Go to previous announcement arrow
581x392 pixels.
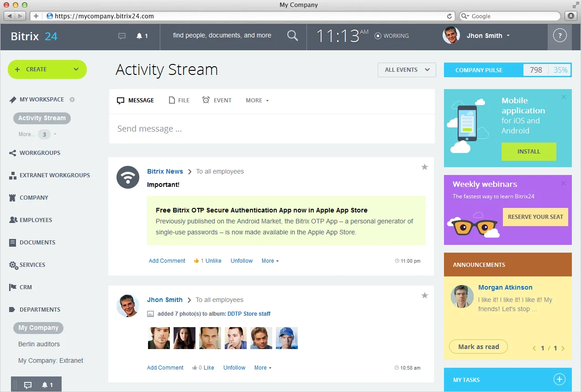click(534, 348)
